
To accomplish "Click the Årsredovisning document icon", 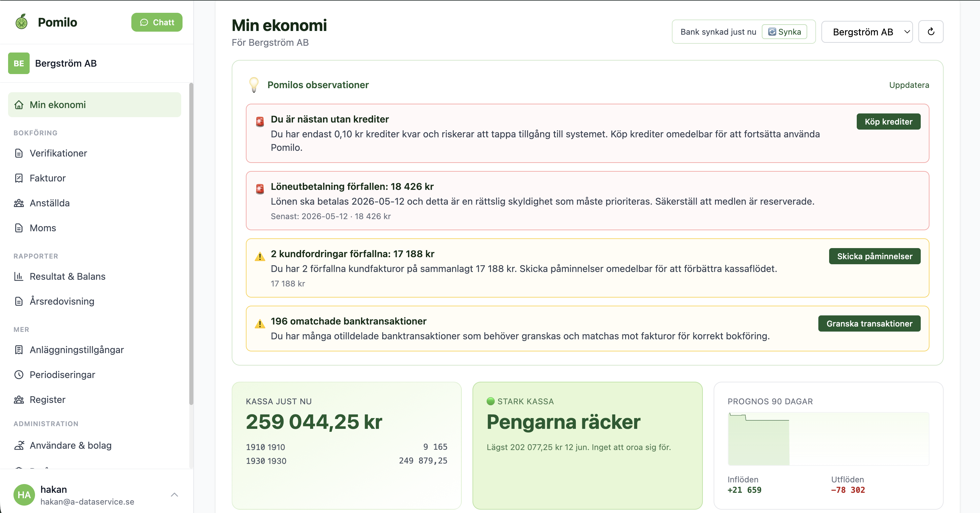I will (x=19, y=301).
